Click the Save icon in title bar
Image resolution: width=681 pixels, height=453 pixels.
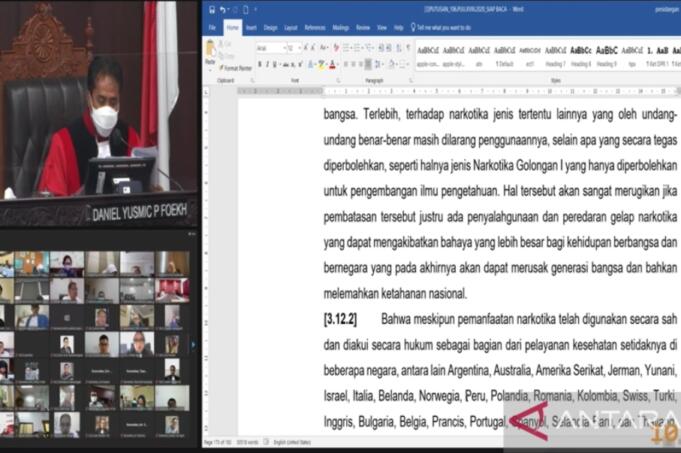211,9
